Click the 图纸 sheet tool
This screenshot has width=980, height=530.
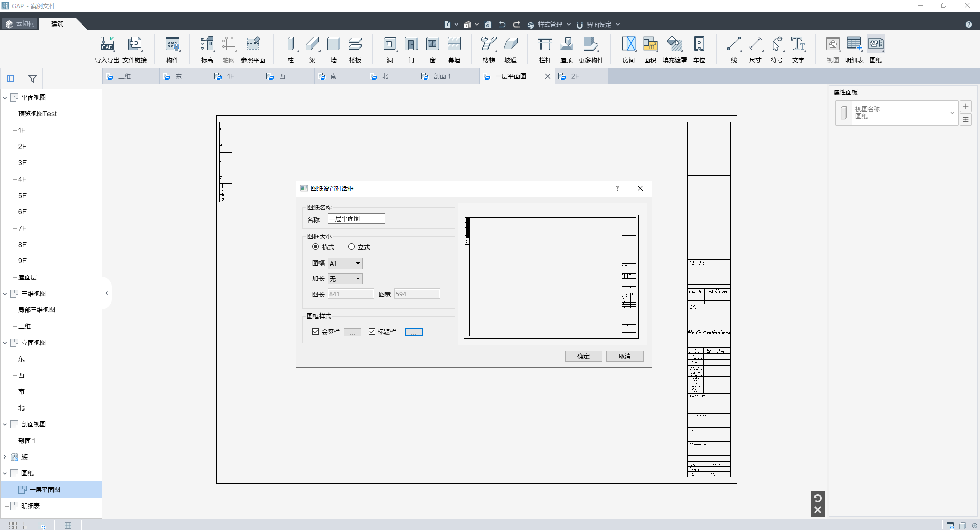tap(876, 50)
